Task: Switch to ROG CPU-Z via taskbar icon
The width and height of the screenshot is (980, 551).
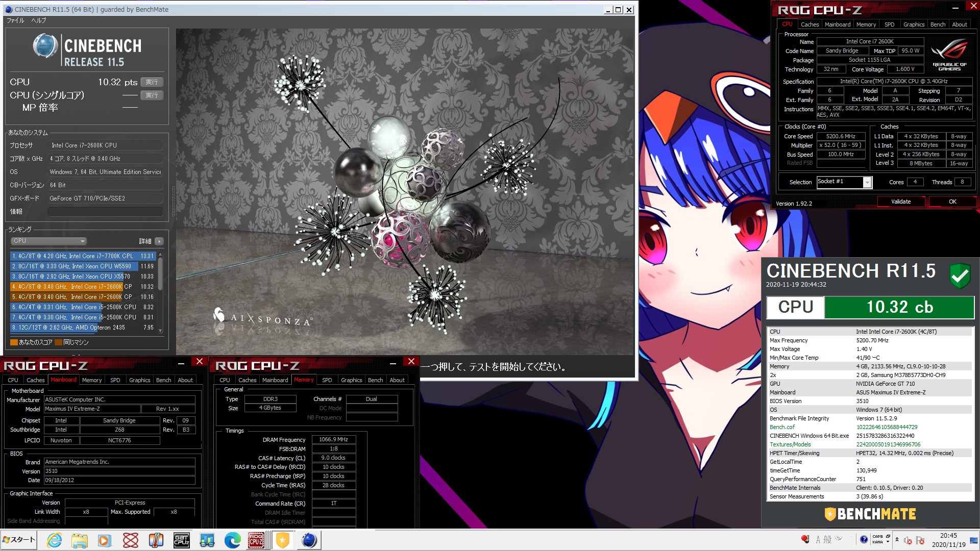Action: [256, 540]
